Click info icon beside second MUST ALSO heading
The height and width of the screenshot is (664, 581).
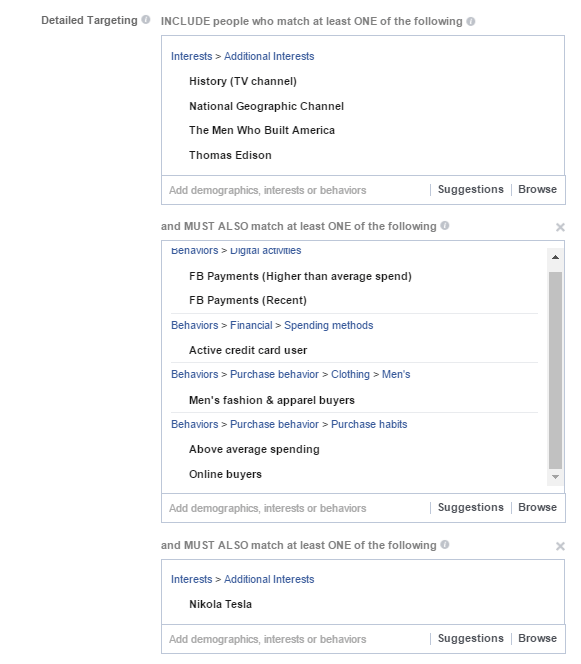[x=445, y=544]
